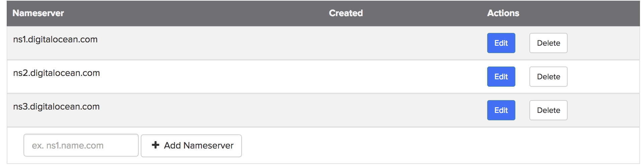Select the ns2.digitalocean.com hostname text
644x168 pixels.
[x=56, y=73]
